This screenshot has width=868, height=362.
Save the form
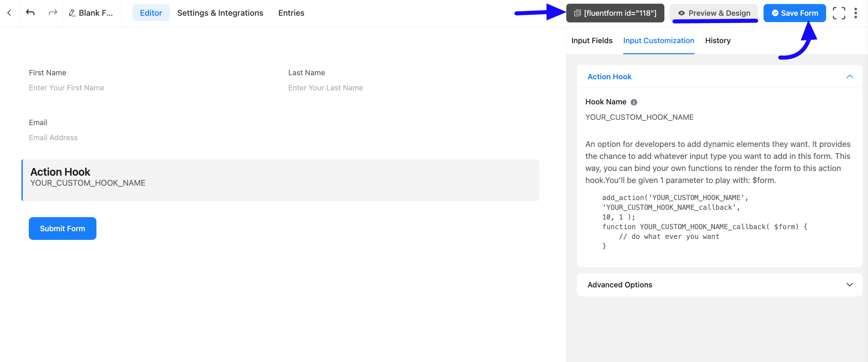795,13
